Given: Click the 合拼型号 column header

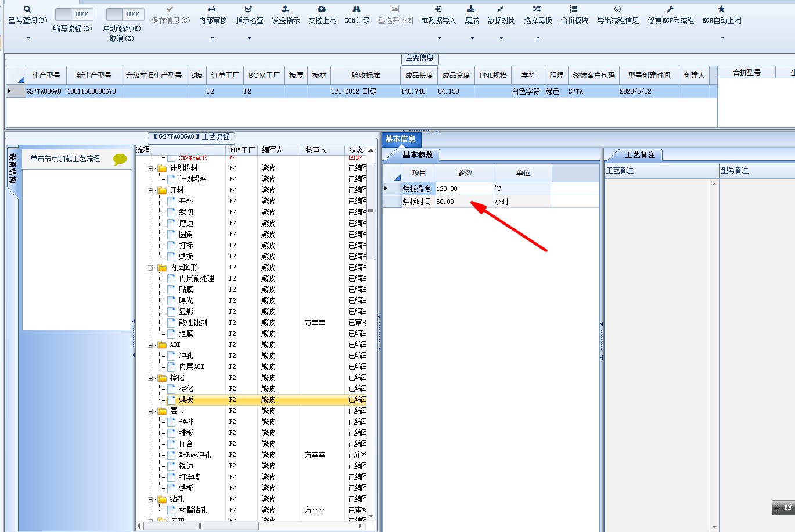Looking at the screenshot, I should pyautogui.click(x=747, y=73).
